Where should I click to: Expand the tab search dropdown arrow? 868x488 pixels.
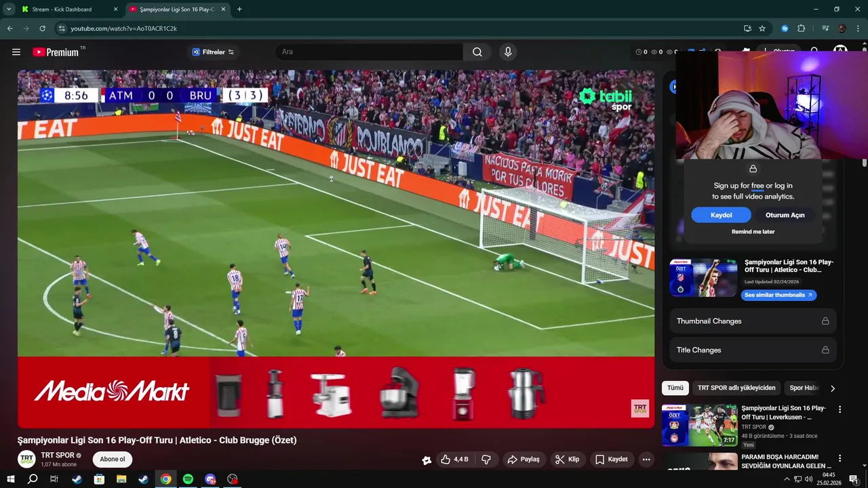[x=9, y=9]
